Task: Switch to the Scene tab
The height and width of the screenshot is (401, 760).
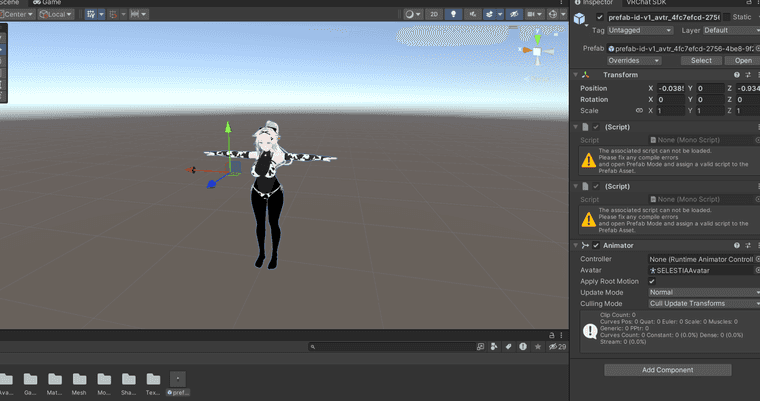Action: coord(10,2)
